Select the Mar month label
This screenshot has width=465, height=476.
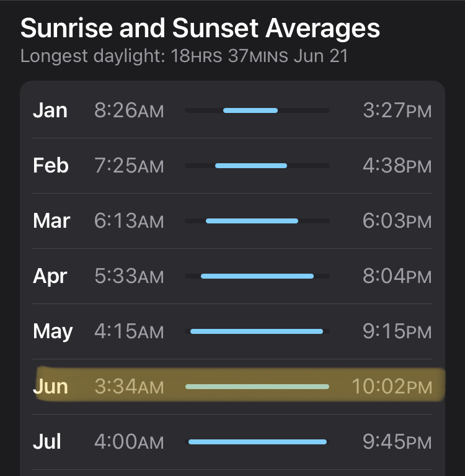[x=51, y=221]
